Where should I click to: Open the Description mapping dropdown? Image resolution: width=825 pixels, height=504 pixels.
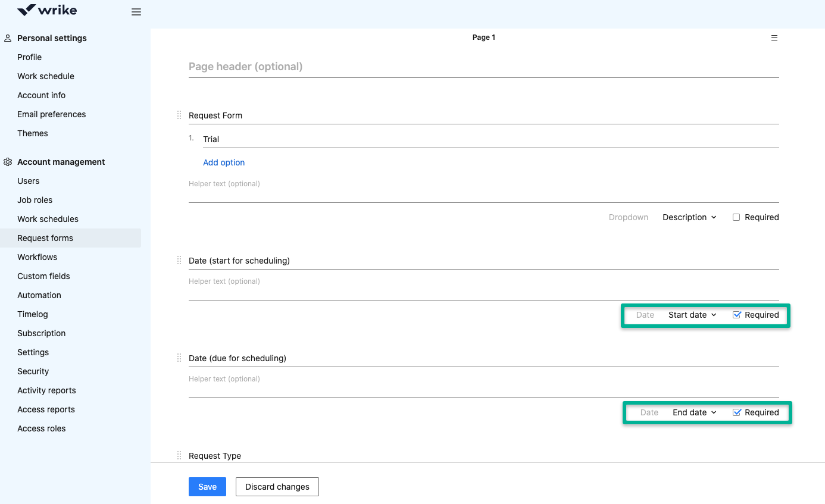pyautogui.click(x=689, y=217)
